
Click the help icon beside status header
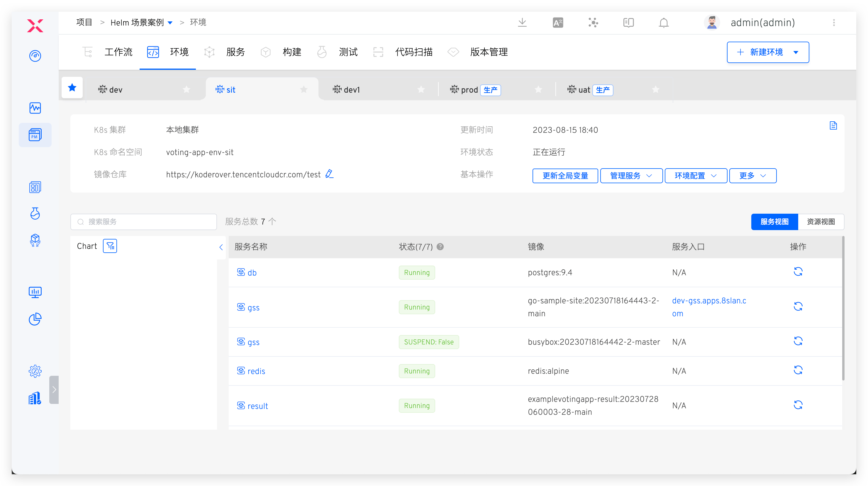pos(440,247)
